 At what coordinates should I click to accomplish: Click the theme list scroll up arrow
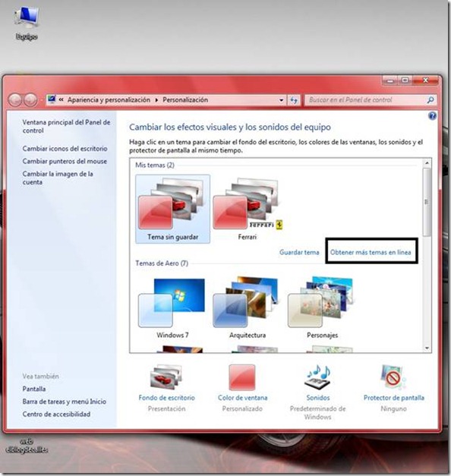click(427, 163)
